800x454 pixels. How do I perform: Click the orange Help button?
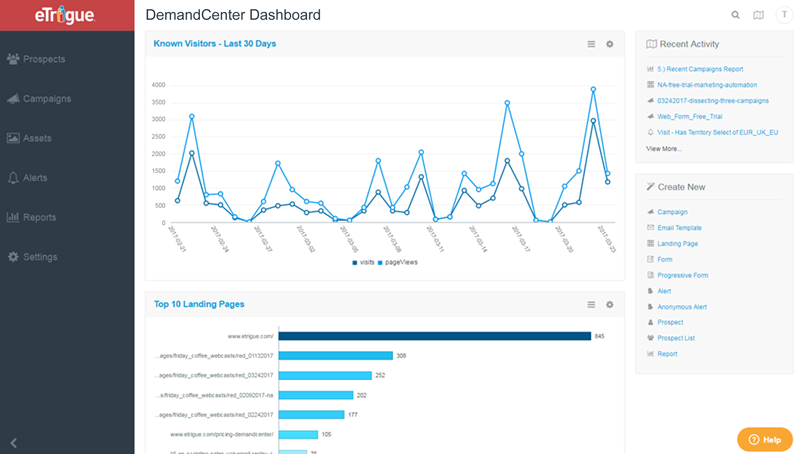click(765, 439)
